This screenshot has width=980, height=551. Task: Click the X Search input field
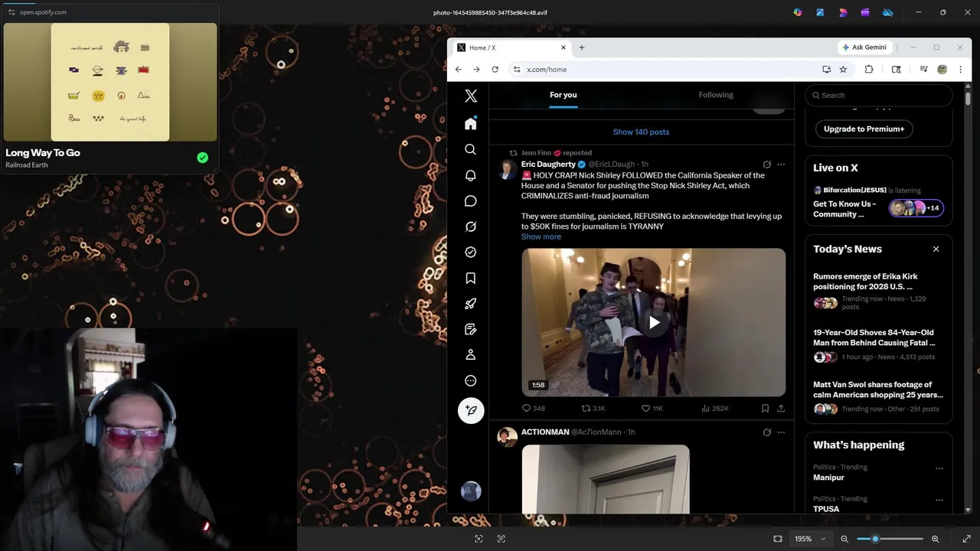[878, 96]
